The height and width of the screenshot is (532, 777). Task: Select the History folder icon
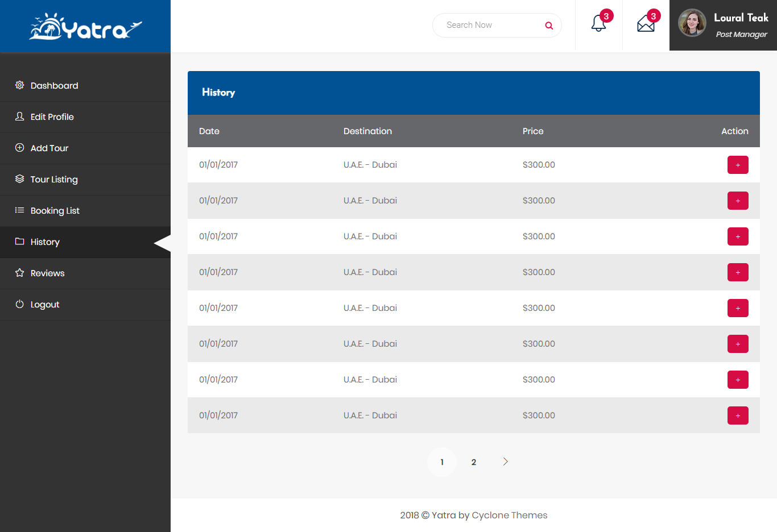pyautogui.click(x=19, y=242)
